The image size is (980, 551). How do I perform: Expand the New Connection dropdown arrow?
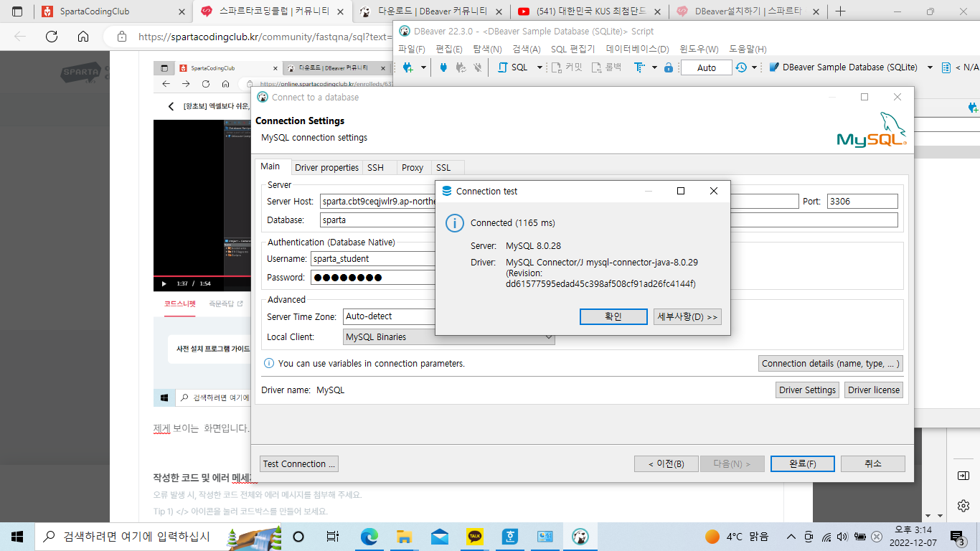[x=423, y=67]
